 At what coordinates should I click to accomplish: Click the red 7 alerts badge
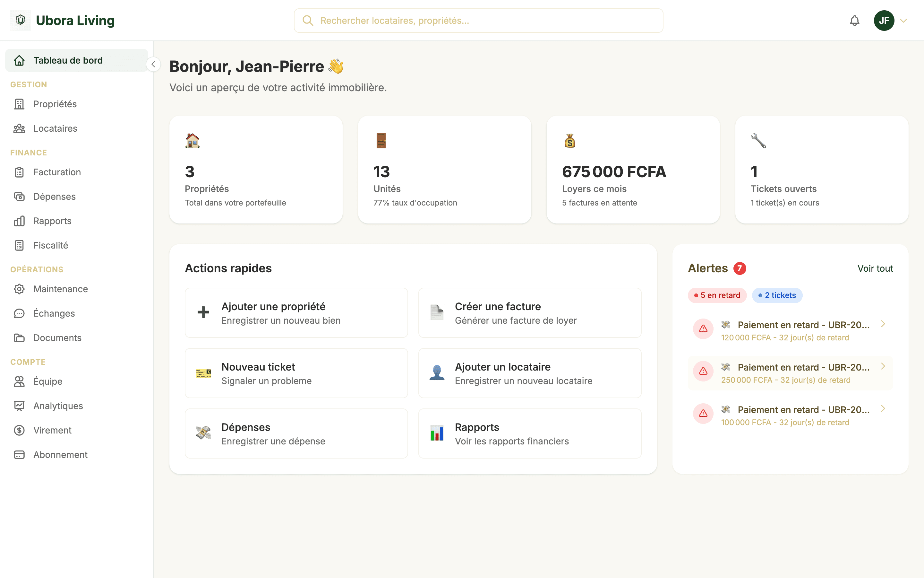click(740, 268)
